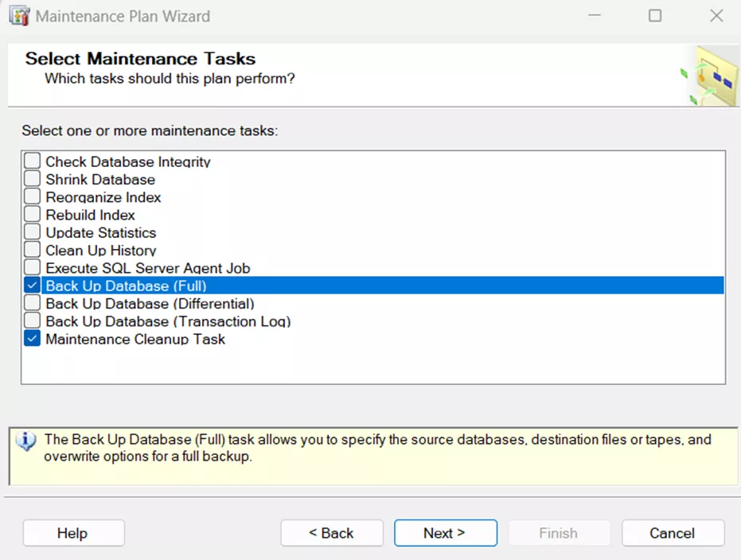Highlight the Maintenance Cleanup Task label
This screenshot has width=741, height=560.
coord(135,339)
